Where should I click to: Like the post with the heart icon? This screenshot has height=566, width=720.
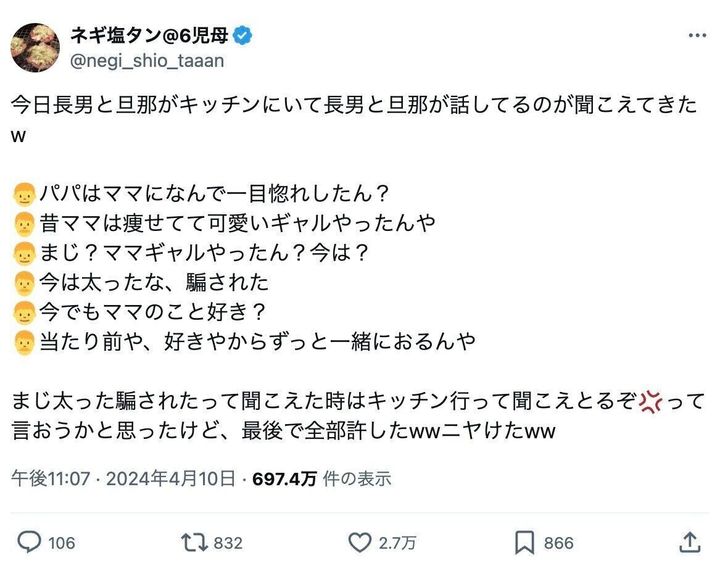[x=359, y=542]
